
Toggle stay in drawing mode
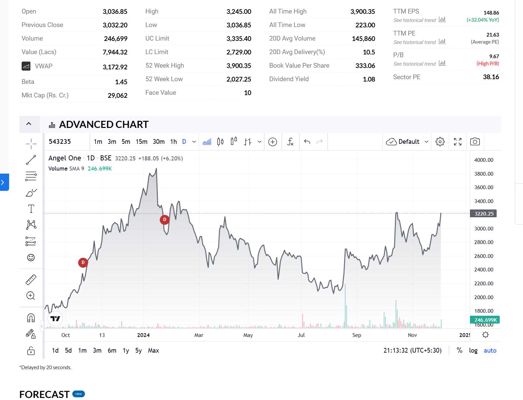point(31,334)
